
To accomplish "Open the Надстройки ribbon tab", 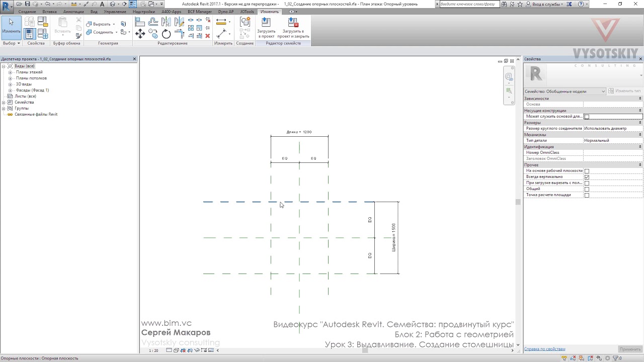I will click(144, 12).
